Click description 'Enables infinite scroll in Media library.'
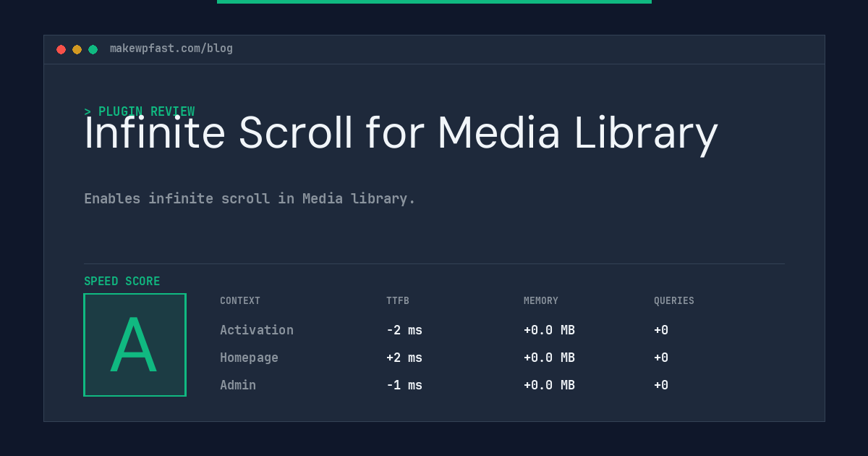868x456 pixels. click(x=250, y=198)
